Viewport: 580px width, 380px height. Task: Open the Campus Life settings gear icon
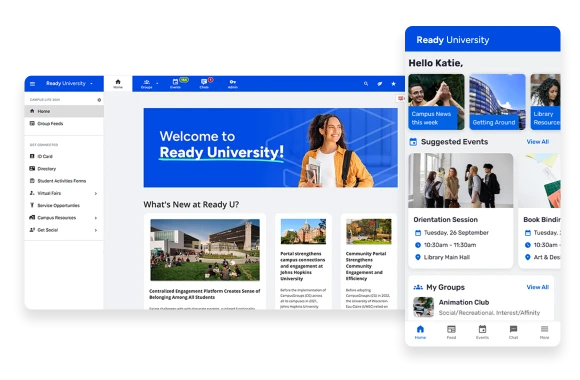(x=99, y=100)
